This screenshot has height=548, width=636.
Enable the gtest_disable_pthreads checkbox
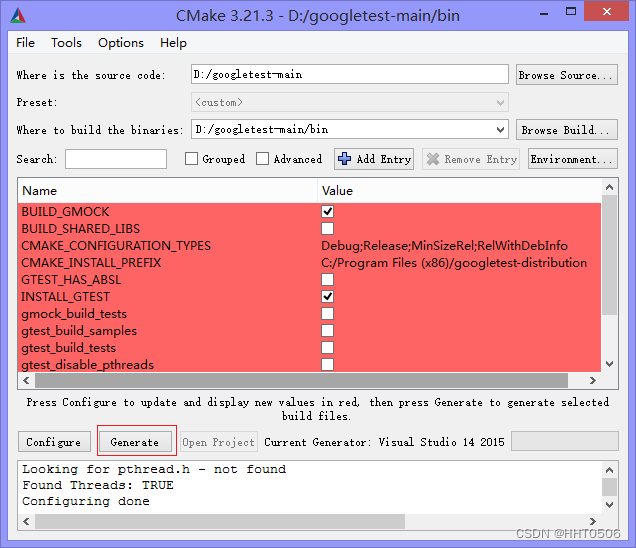(x=327, y=364)
